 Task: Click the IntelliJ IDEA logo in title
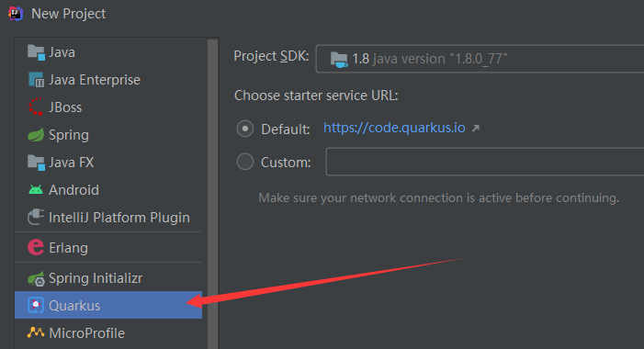click(x=16, y=14)
